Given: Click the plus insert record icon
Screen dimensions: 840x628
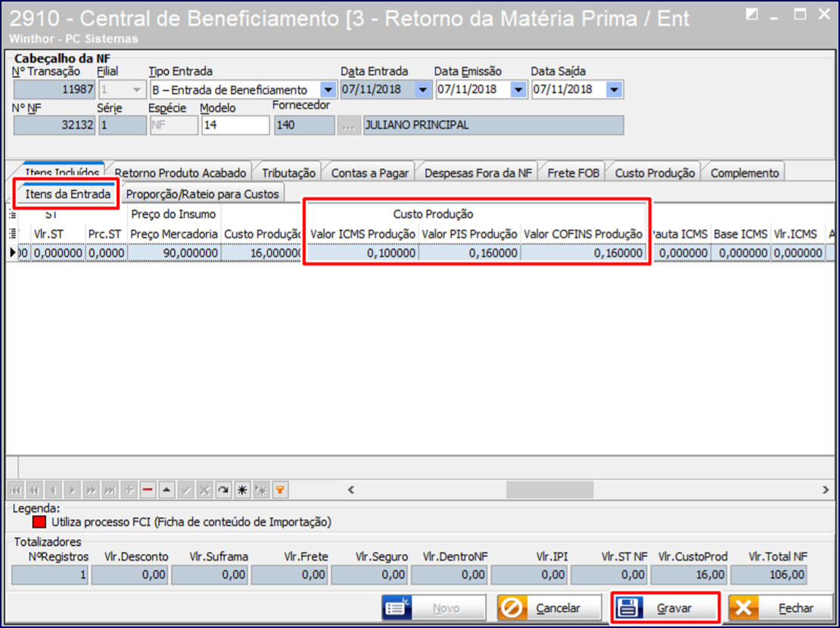Looking at the screenshot, I should 129,490.
